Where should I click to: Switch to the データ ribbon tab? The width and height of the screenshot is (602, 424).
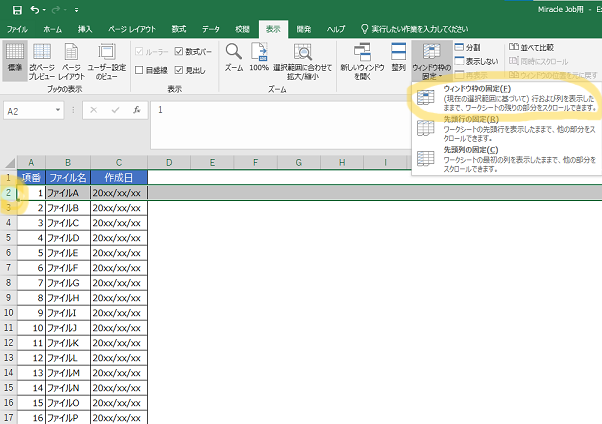tap(211, 29)
